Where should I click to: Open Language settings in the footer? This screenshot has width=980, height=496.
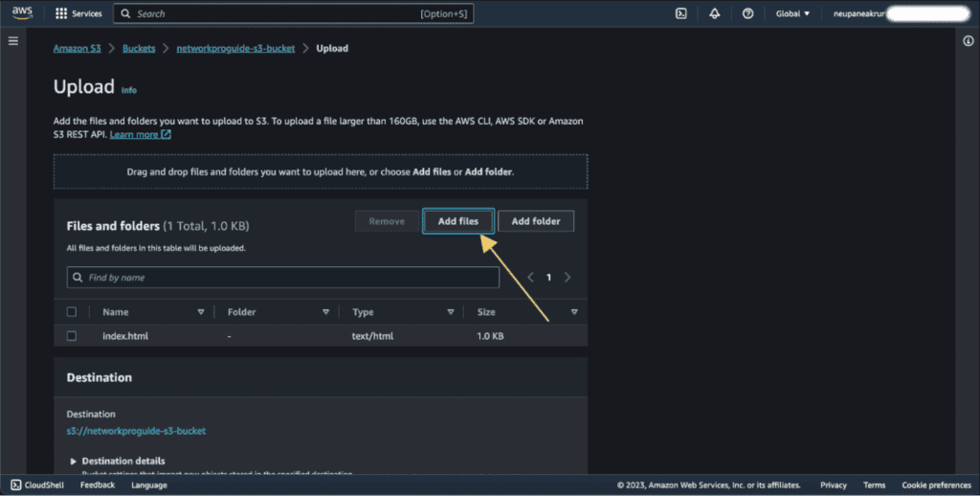(x=148, y=485)
